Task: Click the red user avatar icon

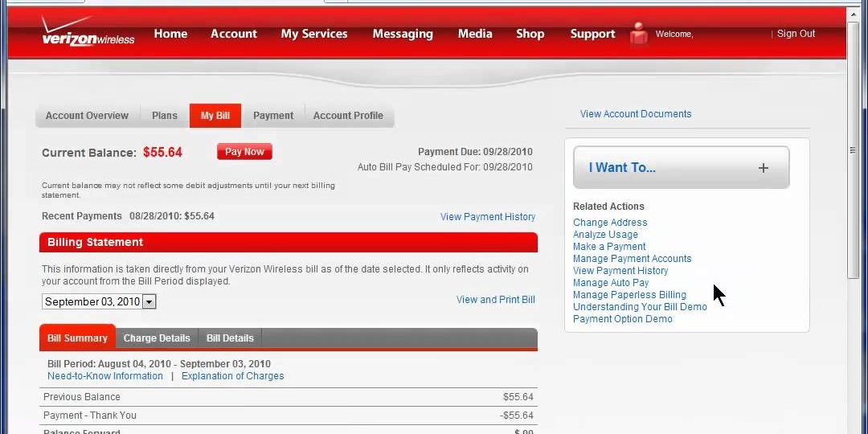Action: coord(639,34)
